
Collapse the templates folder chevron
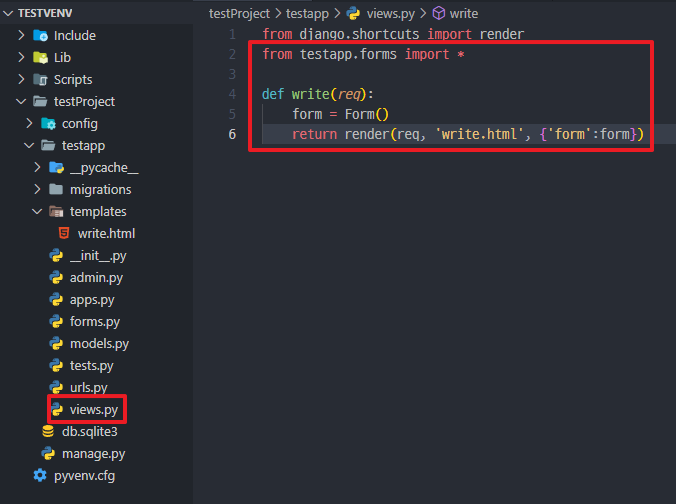[x=38, y=211]
